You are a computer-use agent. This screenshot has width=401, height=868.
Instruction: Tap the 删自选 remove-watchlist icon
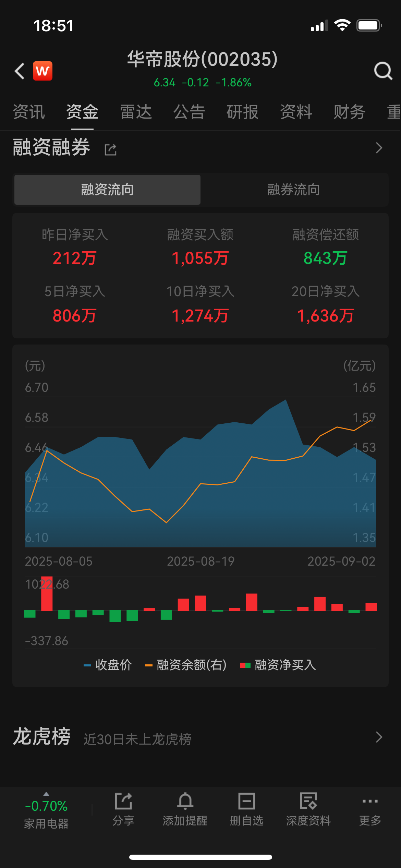click(x=247, y=801)
